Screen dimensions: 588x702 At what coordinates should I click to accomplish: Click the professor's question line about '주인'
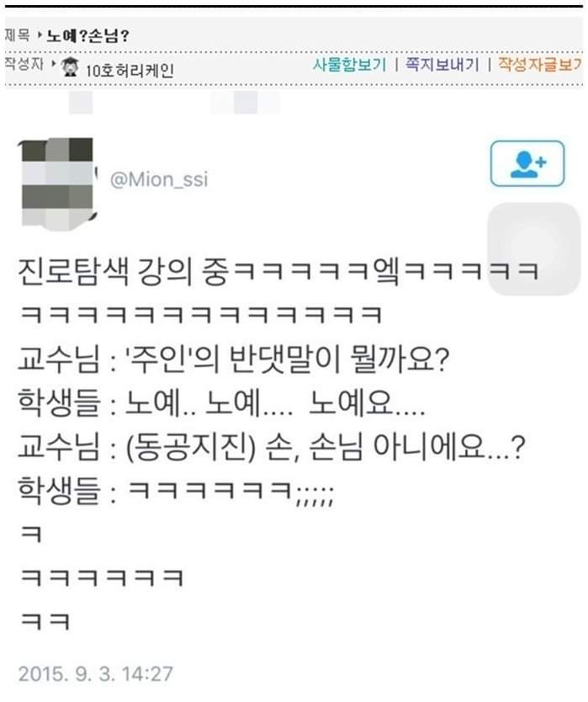(x=233, y=359)
